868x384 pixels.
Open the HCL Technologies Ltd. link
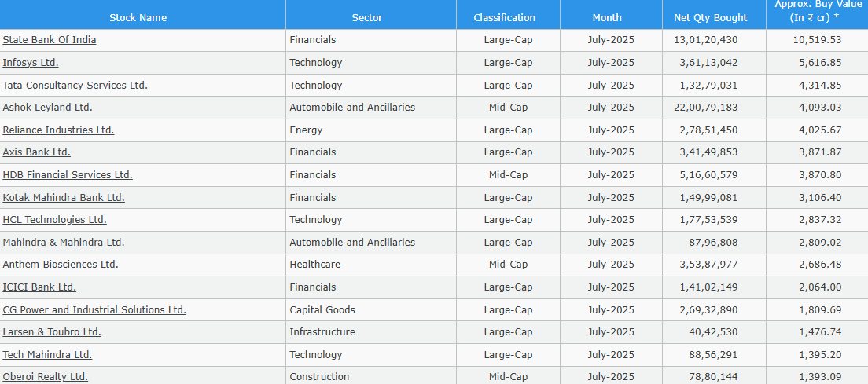tap(54, 220)
